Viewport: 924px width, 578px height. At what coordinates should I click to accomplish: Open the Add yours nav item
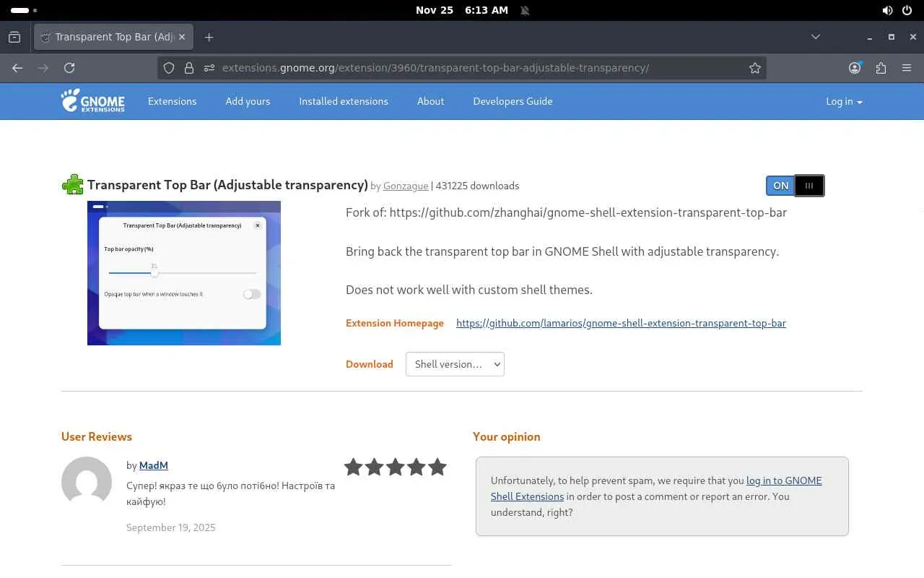(248, 101)
